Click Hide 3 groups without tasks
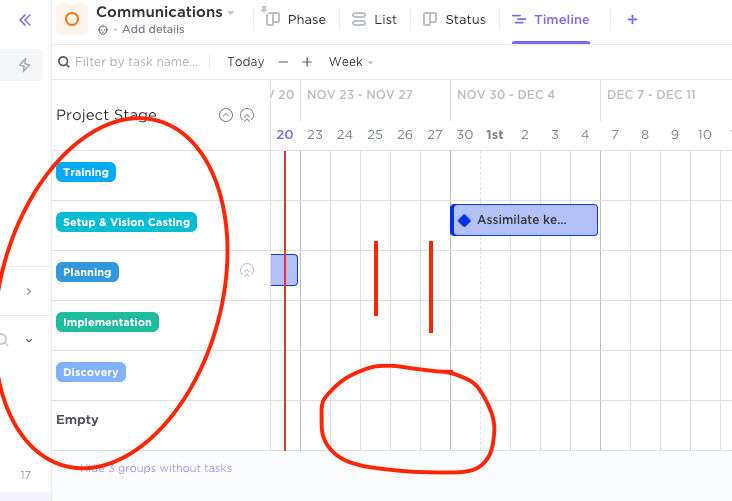The image size is (732, 501). [x=156, y=468]
